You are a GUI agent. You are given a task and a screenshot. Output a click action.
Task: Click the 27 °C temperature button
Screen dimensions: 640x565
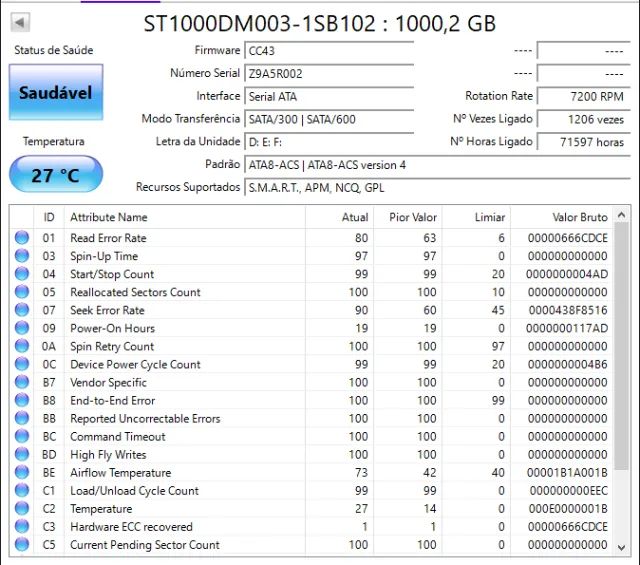click(56, 174)
